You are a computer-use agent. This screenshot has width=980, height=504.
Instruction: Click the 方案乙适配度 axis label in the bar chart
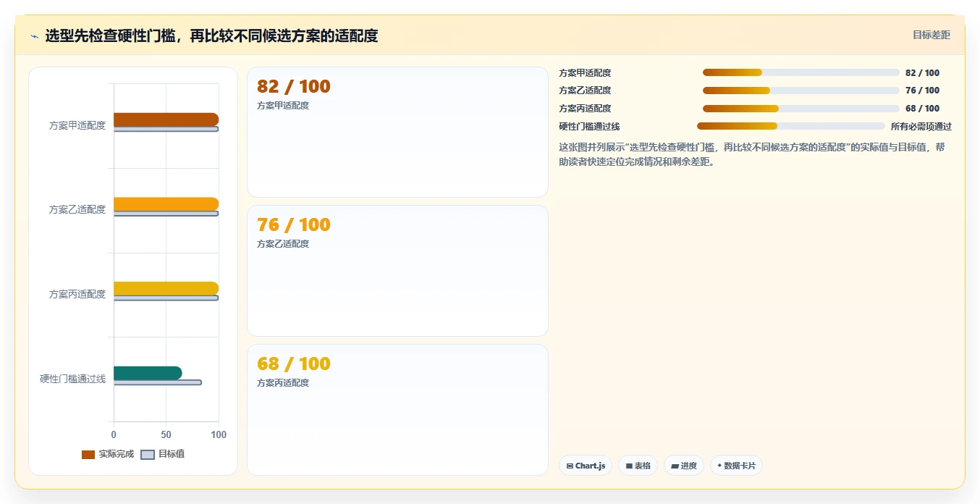click(77, 209)
